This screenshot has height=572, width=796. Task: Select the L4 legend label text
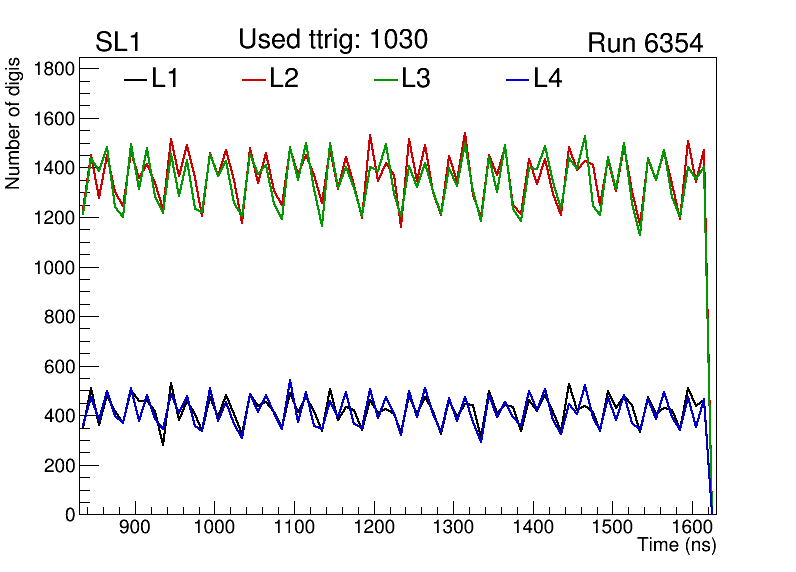[547, 79]
